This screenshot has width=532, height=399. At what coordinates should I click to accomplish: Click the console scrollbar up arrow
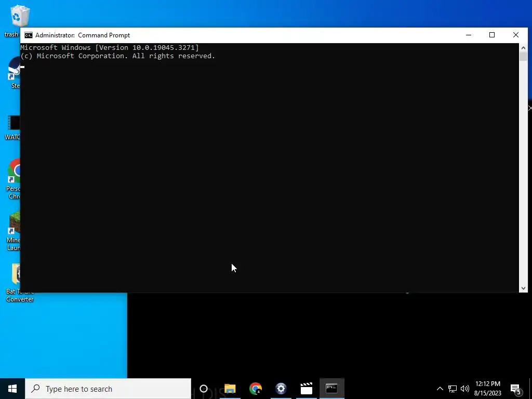click(x=523, y=48)
